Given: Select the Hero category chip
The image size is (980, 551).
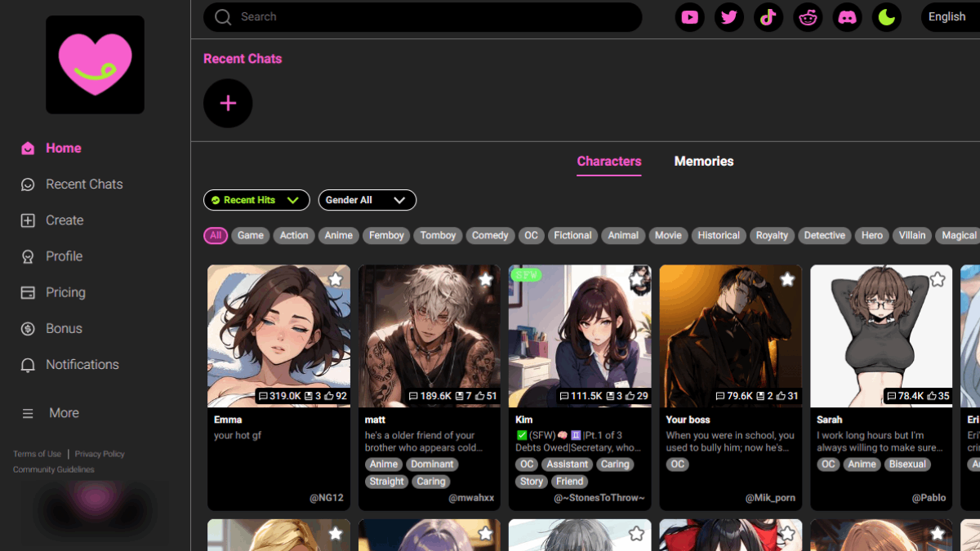Looking at the screenshot, I should pyautogui.click(x=872, y=235).
